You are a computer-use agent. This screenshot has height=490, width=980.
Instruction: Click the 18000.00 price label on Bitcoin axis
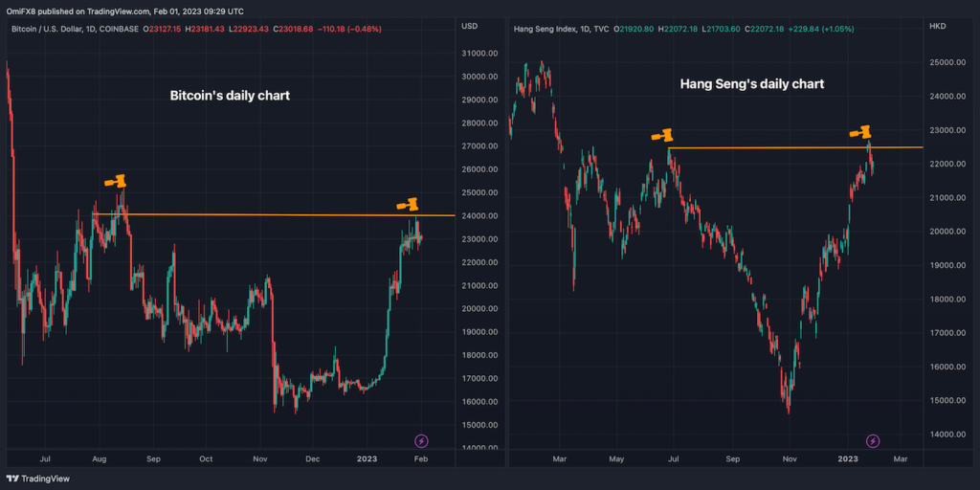479,356
